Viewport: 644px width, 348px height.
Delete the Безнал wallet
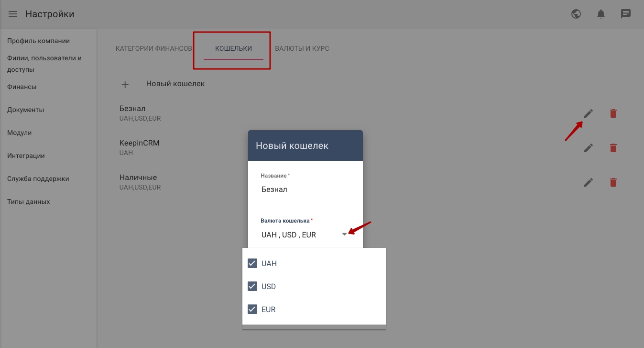pos(613,113)
